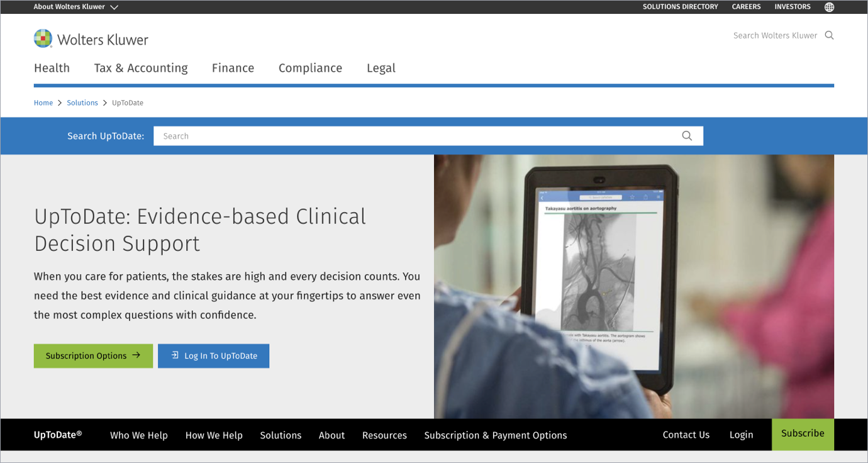
Task: Open the Tax & Accounting menu
Action: 141,68
